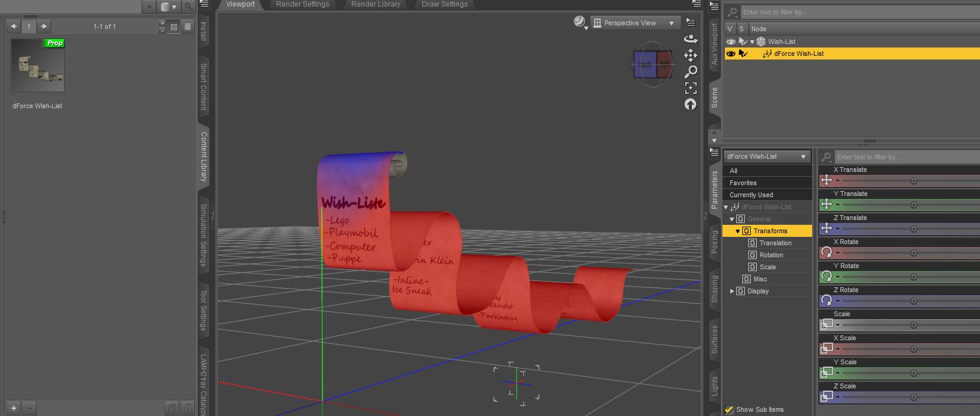
Task: Click the view cube in the viewport
Action: [653, 64]
